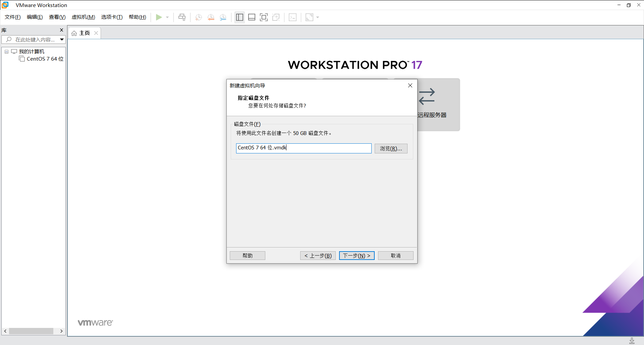The height and width of the screenshot is (345, 644).
Task: Collapse the 我的计算机 tree node
Action: click(6, 52)
